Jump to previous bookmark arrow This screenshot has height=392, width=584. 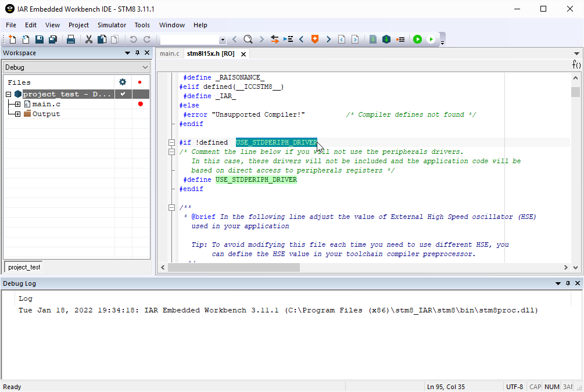(302, 39)
